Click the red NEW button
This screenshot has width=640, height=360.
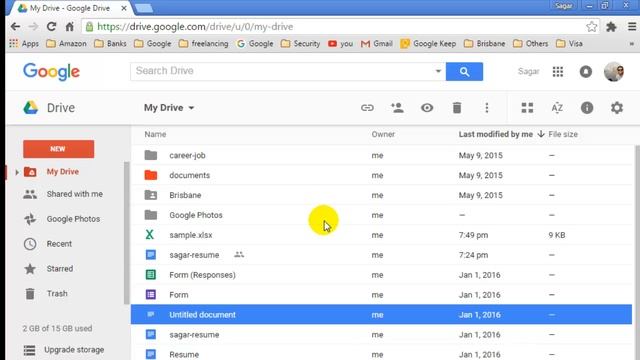(x=58, y=149)
